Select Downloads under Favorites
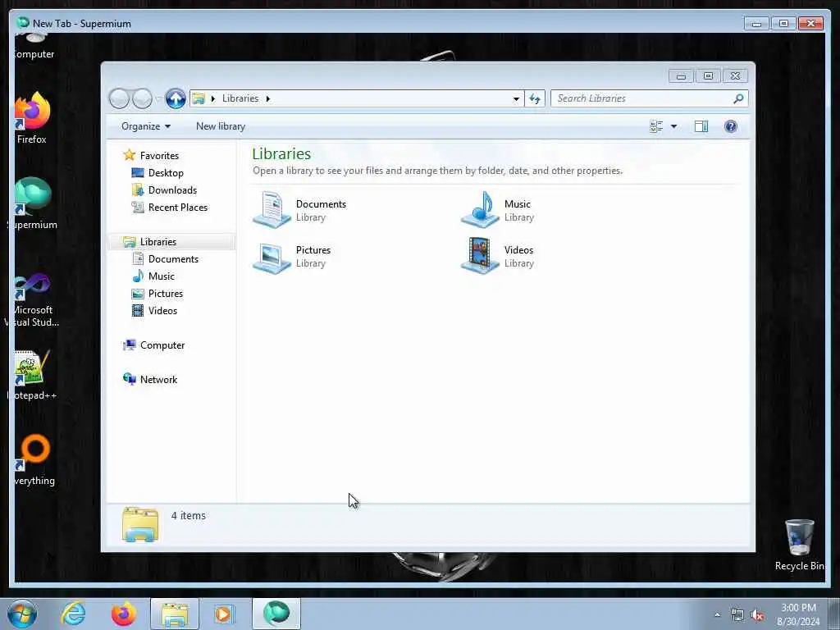The image size is (840, 630). (172, 190)
